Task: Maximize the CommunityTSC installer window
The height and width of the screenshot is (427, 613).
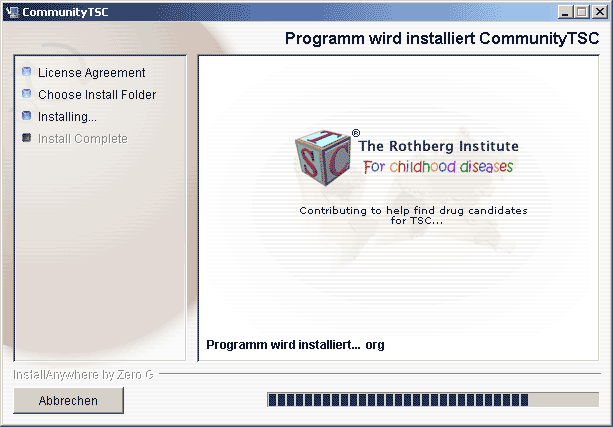Action: point(581,12)
